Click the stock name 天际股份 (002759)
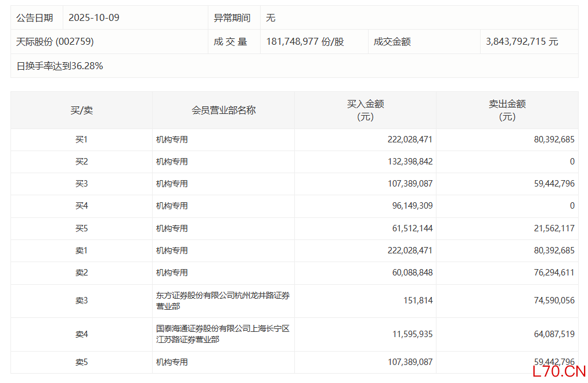 [x=55, y=42]
